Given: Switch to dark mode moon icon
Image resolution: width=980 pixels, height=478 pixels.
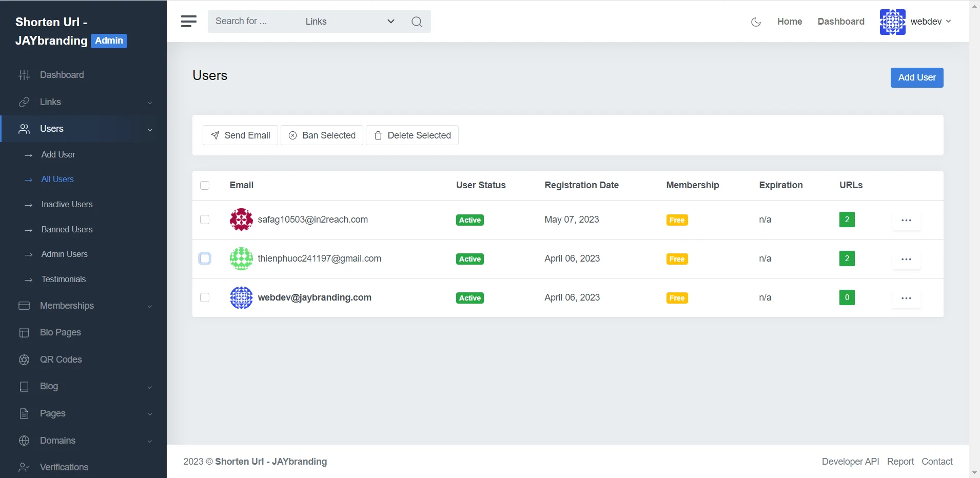Looking at the screenshot, I should [756, 22].
